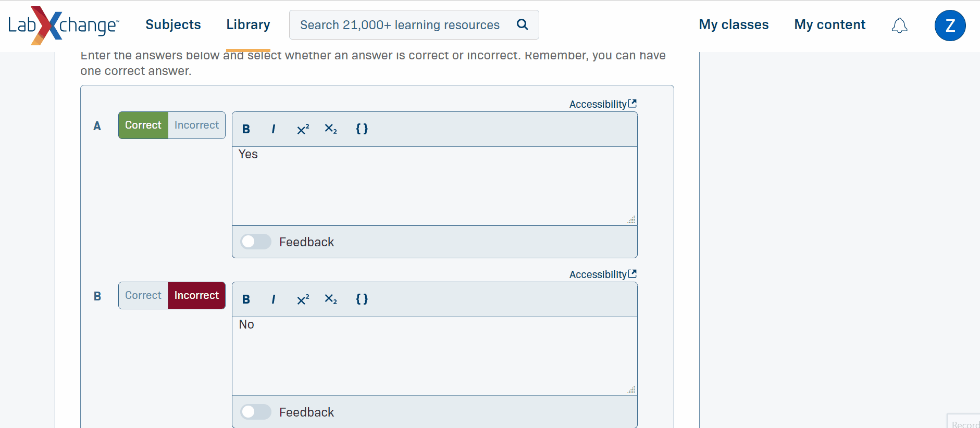Viewport: 980px width, 428px height.
Task: Click the bold icon in answer A toolbar
Action: [x=246, y=129]
